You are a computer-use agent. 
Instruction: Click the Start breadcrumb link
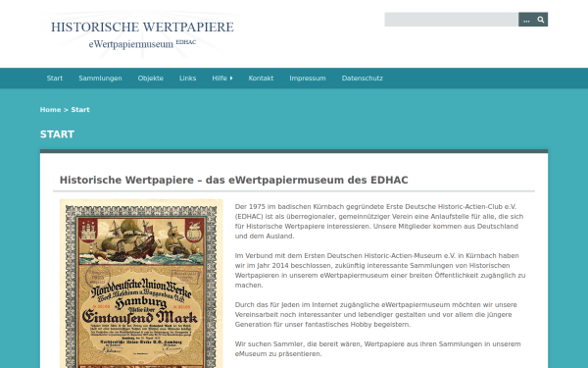pos(80,110)
